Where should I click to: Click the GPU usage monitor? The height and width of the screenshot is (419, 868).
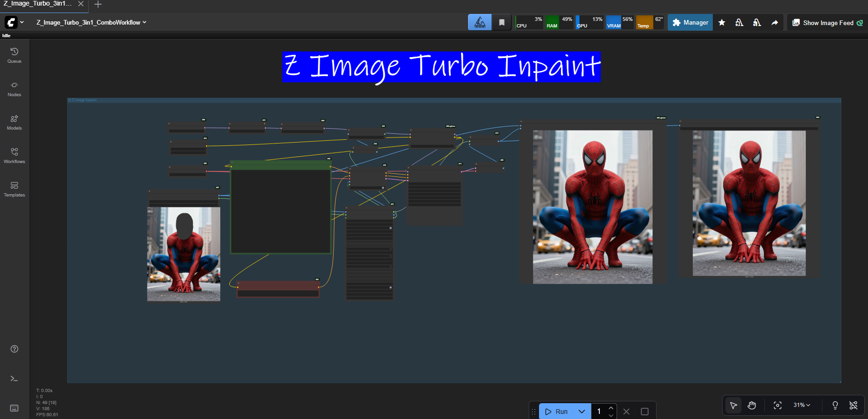click(590, 22)
